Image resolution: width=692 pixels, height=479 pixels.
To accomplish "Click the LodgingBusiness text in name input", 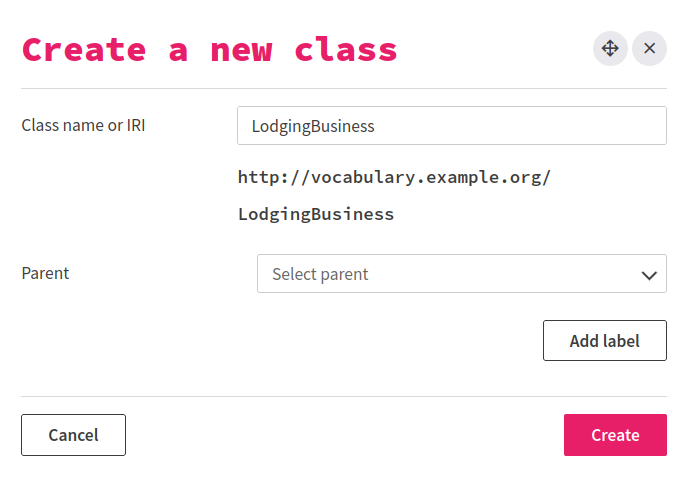I will pyautogui.click(x=313, y=126).
